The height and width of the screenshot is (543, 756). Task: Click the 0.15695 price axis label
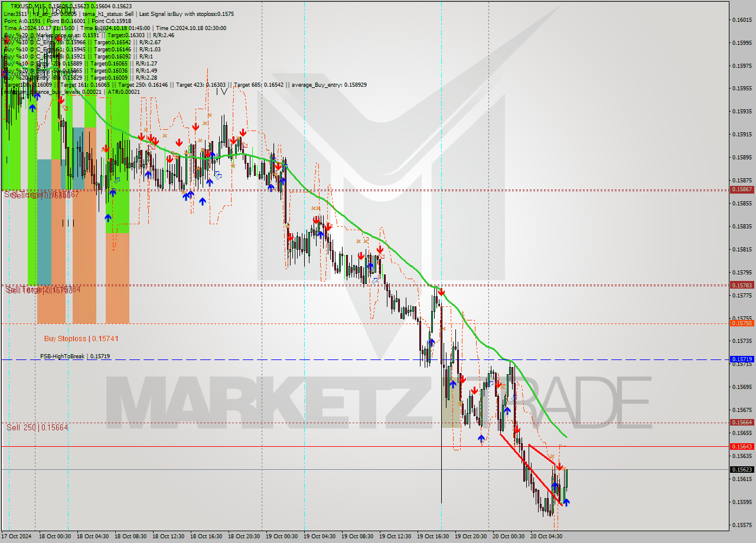tap(742, 387)
